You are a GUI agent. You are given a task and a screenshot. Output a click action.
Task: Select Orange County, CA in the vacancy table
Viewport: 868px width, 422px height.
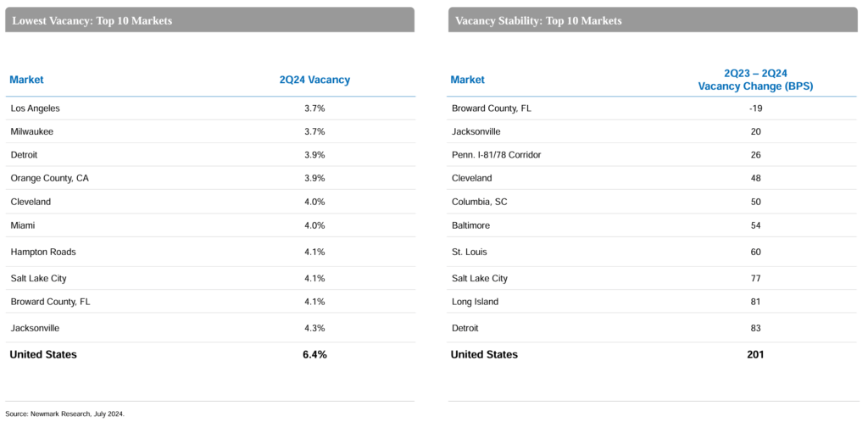[x=49, y=178]
